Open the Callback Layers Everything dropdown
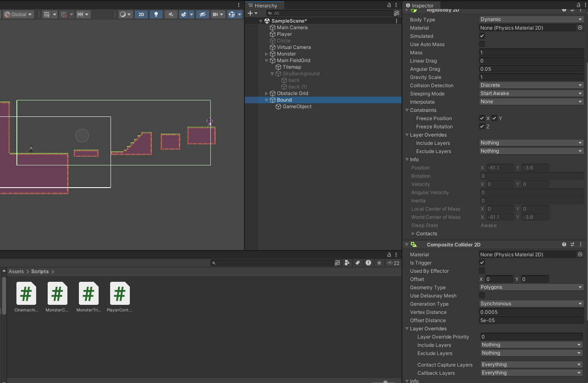 532,373
